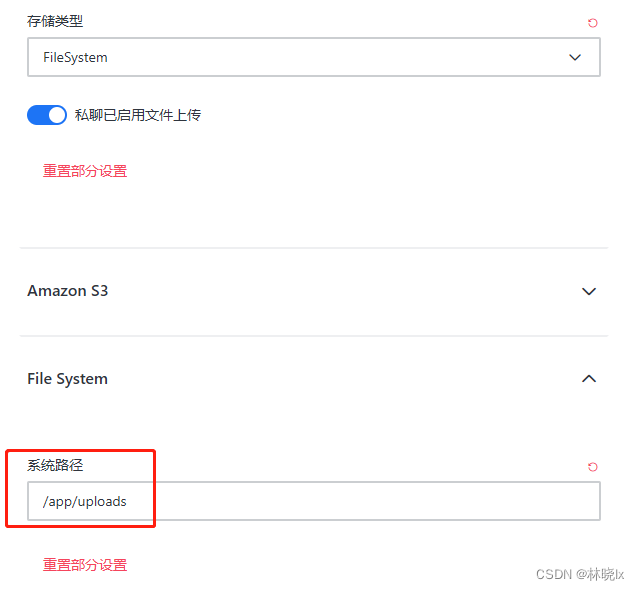Screen dimensions: 640x590
Task: Click the red reset icon beside 存储类型
Action: point(593,23)
